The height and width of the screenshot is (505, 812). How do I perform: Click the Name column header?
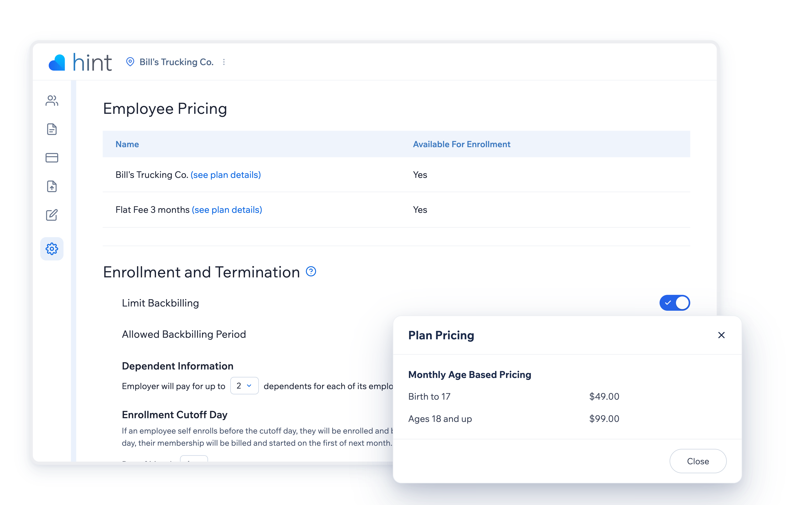click(127, 144)
